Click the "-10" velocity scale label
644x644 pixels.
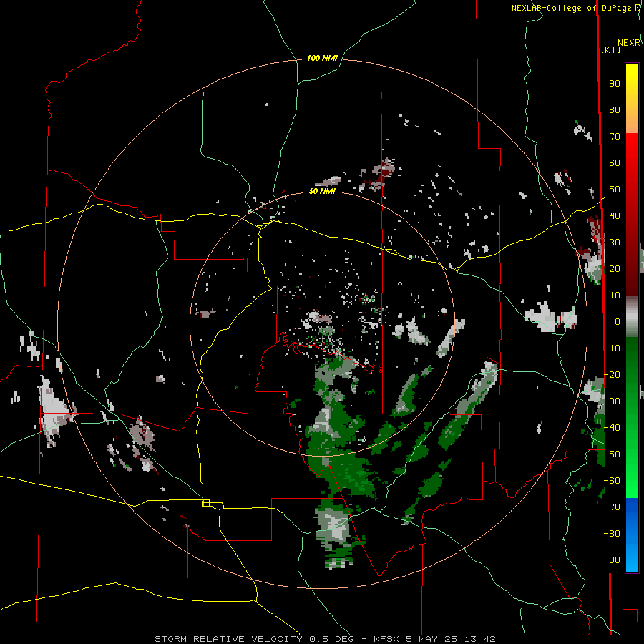612,348
